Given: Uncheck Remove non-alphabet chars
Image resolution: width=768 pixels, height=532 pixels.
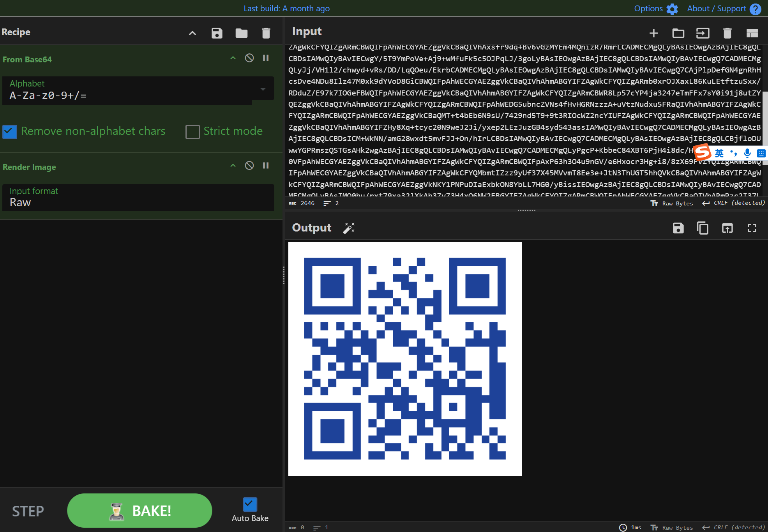Looking at the screenshot, I should pyautogui.click(x=9, y=131).
